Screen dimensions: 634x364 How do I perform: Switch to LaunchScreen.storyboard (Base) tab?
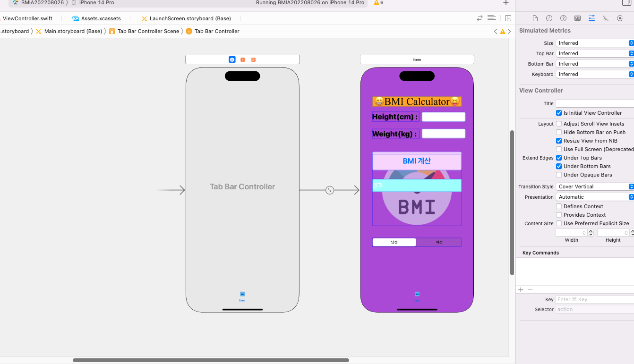click(186, 18)
